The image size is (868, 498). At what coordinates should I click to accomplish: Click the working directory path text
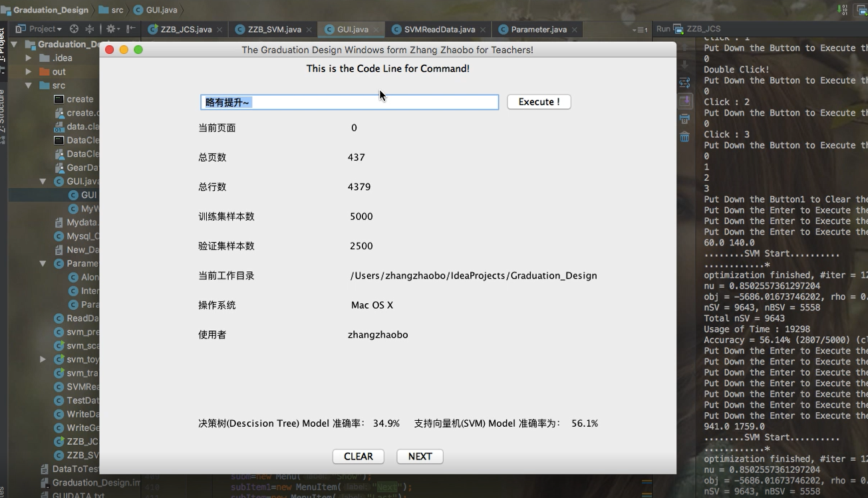[474, 275]
